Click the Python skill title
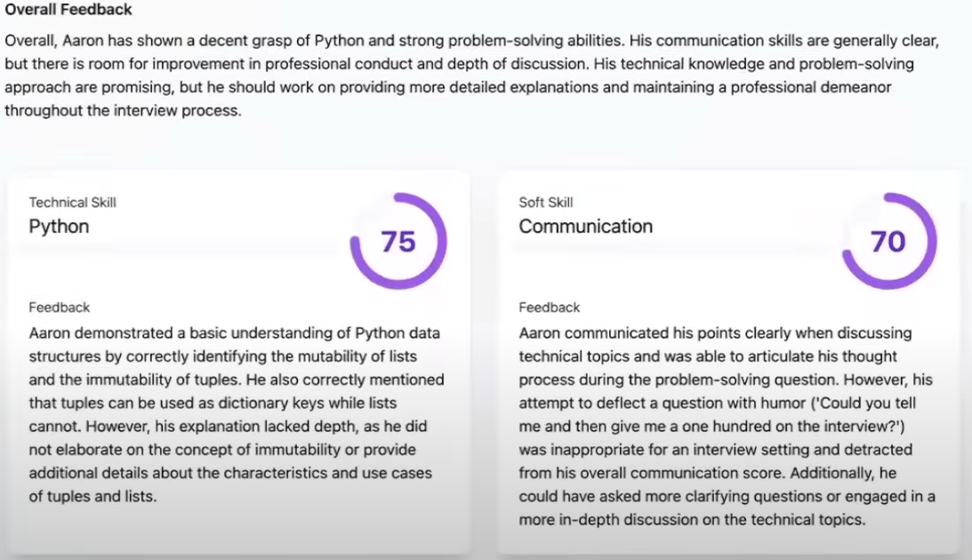The image size is (972, 560). coord(59,226)
